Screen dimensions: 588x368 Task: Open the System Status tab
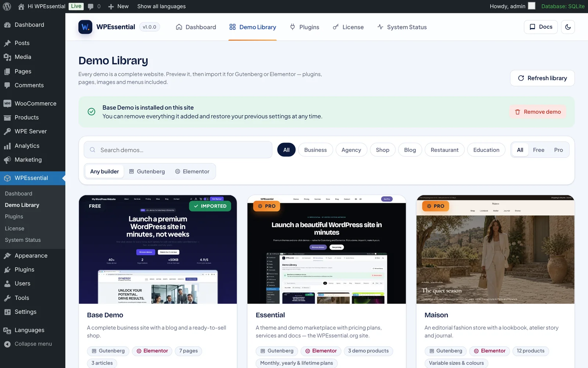click(402, 27)
